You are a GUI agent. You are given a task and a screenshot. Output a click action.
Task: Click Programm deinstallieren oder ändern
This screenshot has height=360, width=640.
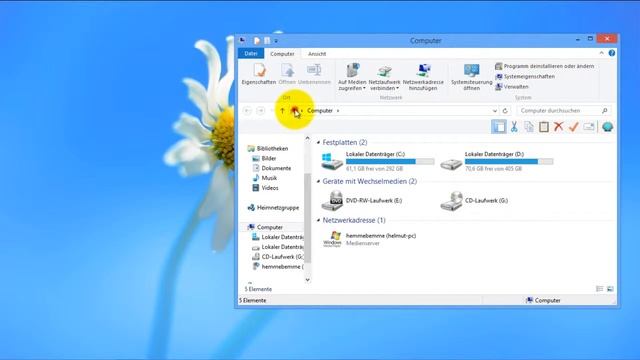tap(544, 66)
